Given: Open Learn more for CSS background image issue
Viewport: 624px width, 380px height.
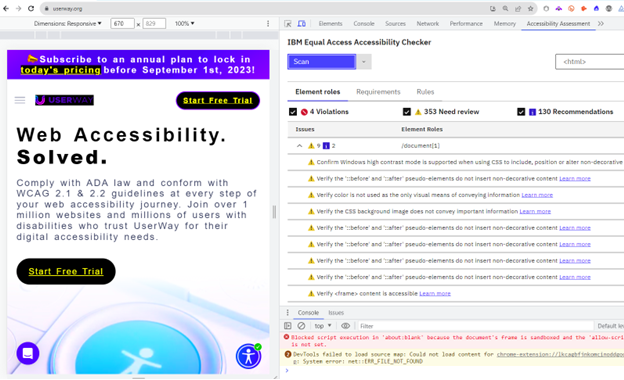Looking at the screenshot, I should point(535,211).
